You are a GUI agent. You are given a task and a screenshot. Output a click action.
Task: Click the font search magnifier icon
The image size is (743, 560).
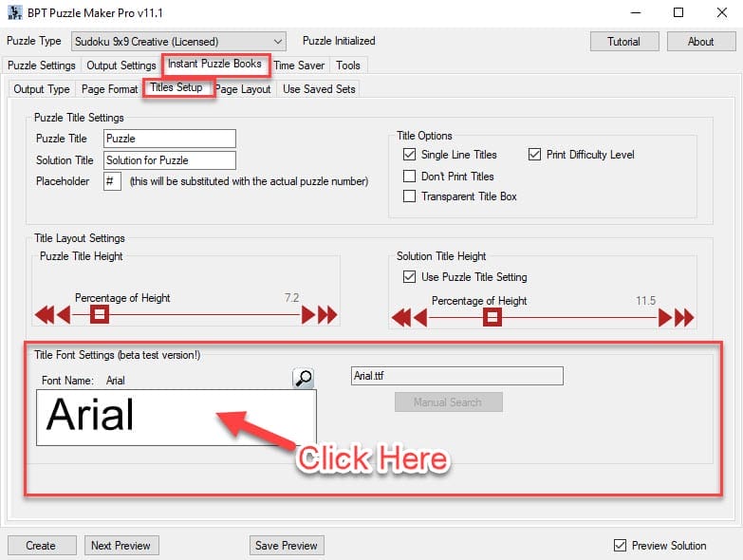[x=303, y=378]
